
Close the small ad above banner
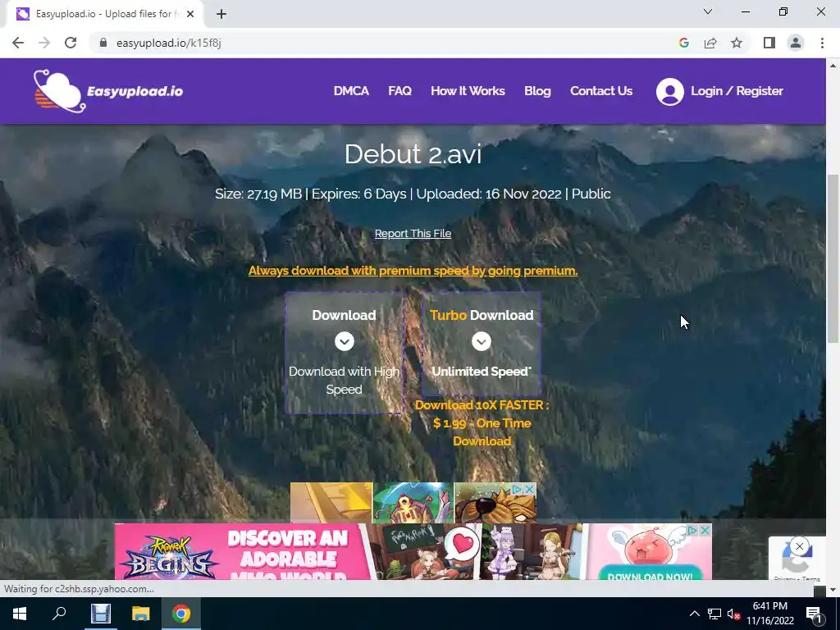coord(529,489)
